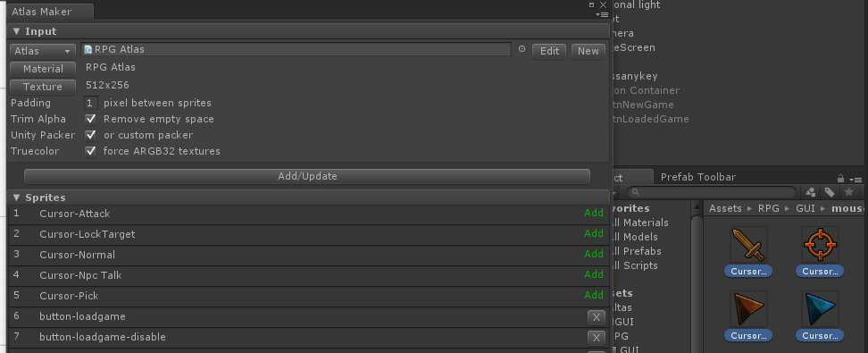Select the btnLoadedGame object in Hierarchy

650,119
